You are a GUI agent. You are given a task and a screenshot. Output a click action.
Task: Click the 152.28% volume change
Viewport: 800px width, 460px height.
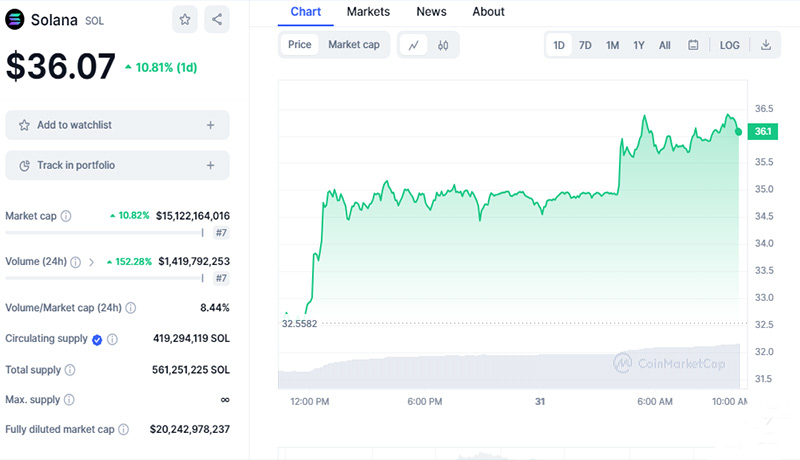click(x=129, y=262)
